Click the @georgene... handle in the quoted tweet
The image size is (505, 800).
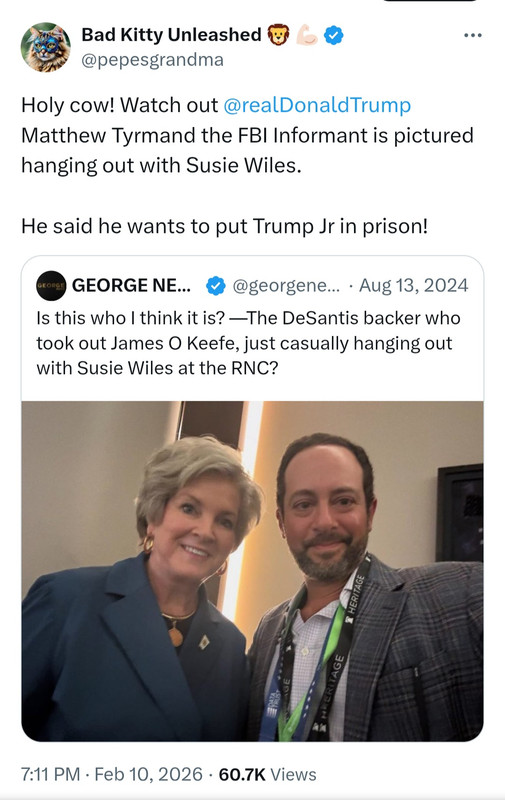(286, 285)
